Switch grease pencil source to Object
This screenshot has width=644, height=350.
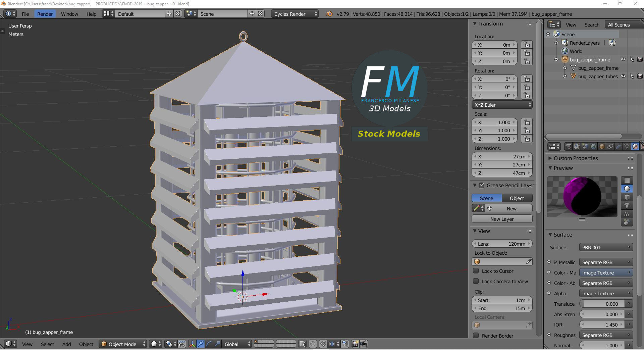pos(517,198)
